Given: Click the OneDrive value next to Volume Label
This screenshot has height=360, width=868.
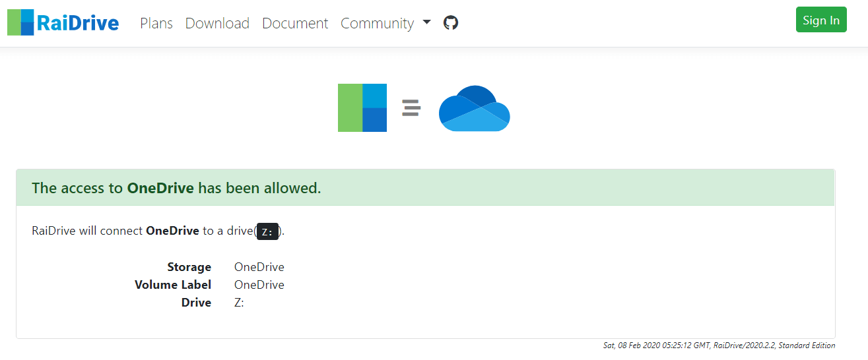Looking at the screenshot, I should point(259,285).
